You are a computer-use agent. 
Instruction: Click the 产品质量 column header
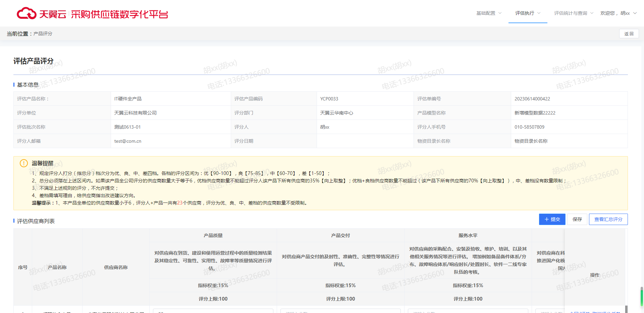[213, 235]
